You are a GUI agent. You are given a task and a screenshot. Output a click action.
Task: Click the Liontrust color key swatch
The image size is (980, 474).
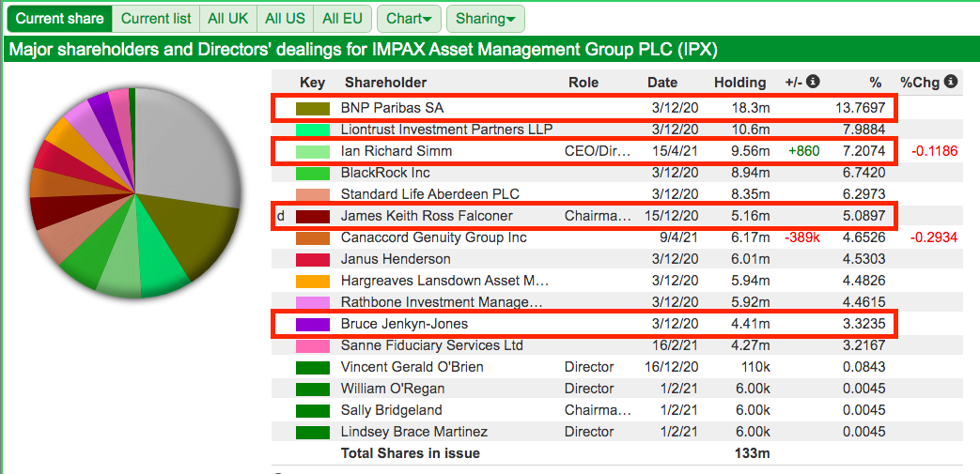tap(313, 130)
